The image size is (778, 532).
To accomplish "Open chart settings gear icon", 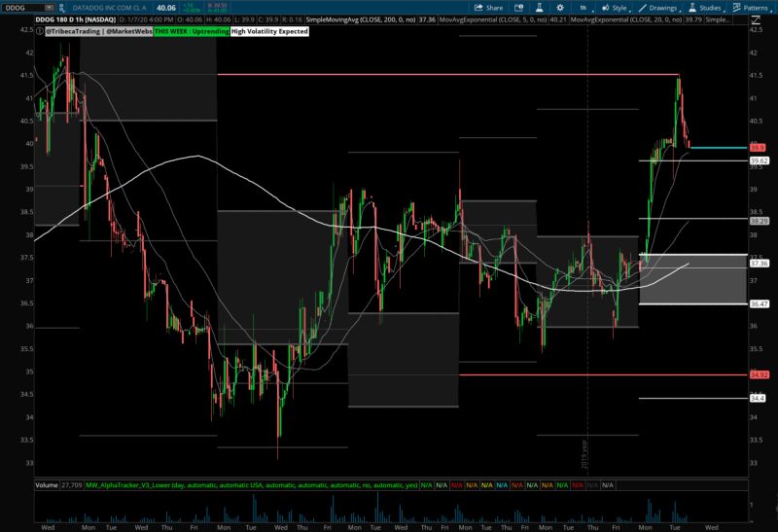I will click(x=560, y=8).
